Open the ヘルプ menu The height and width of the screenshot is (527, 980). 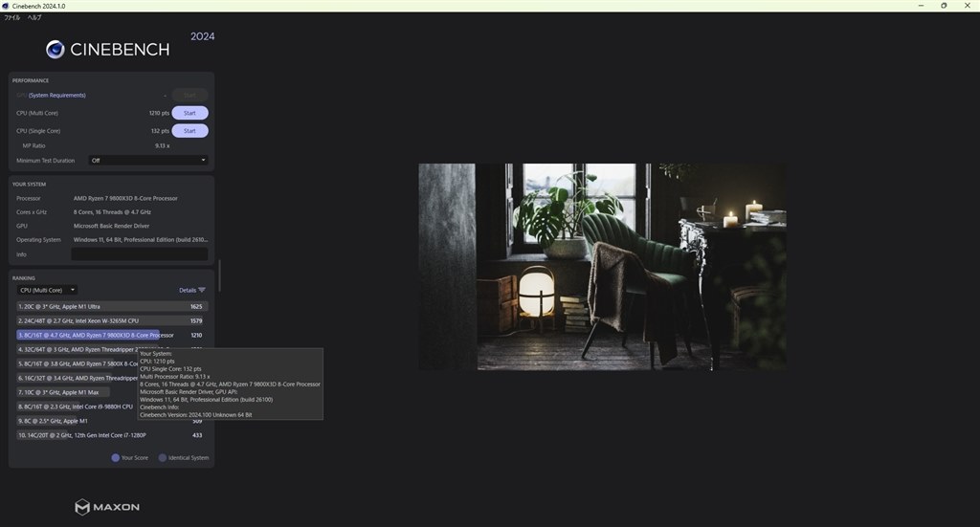click(33, 17)
